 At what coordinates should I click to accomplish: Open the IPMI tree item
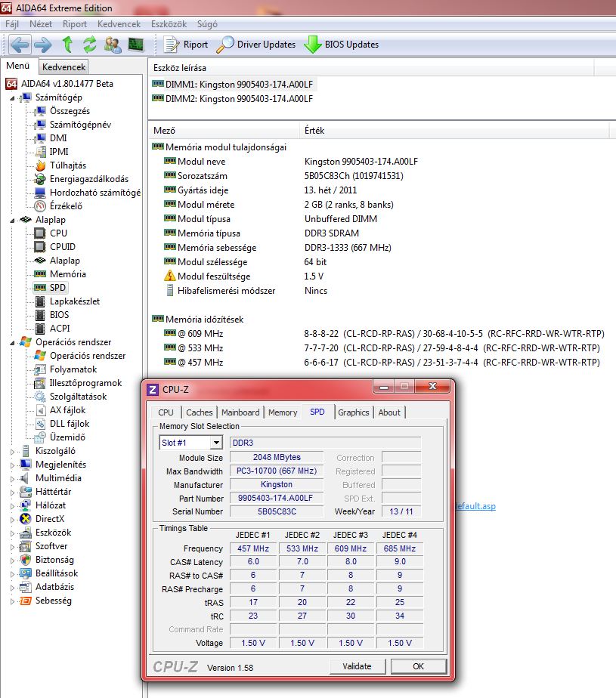[59, 151]
